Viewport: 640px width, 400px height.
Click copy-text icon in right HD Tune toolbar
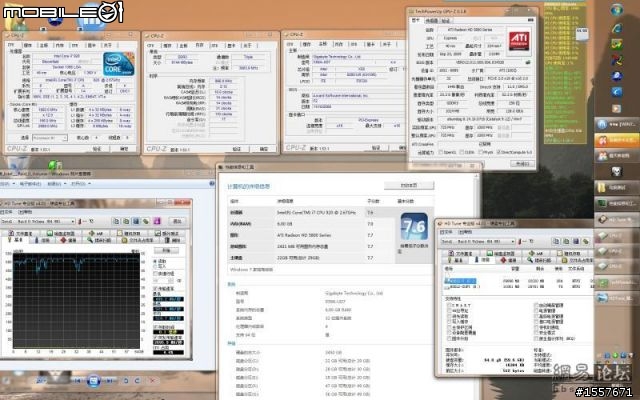tap(556, 241)
